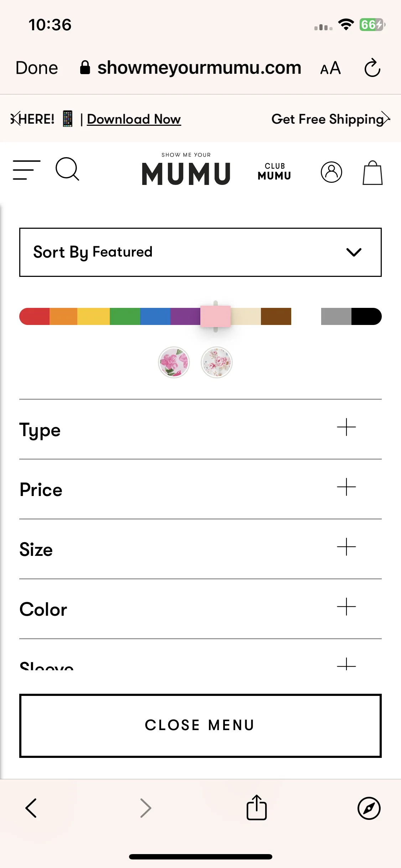The image size is (401, 868).
Task: Reload the page with refresh icon
Action: (x=372, y=68)
